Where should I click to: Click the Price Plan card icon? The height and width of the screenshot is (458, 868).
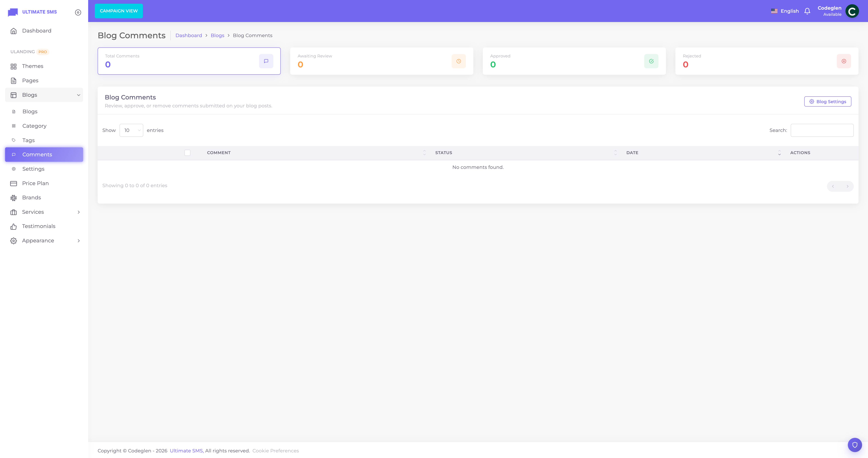(x=14, y=184)
